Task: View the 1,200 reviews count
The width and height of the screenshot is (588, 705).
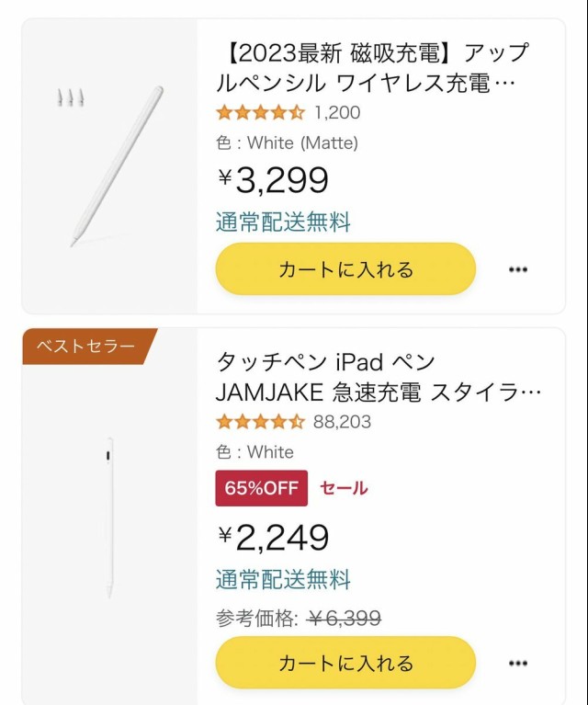Action: [x=337, y=113]
